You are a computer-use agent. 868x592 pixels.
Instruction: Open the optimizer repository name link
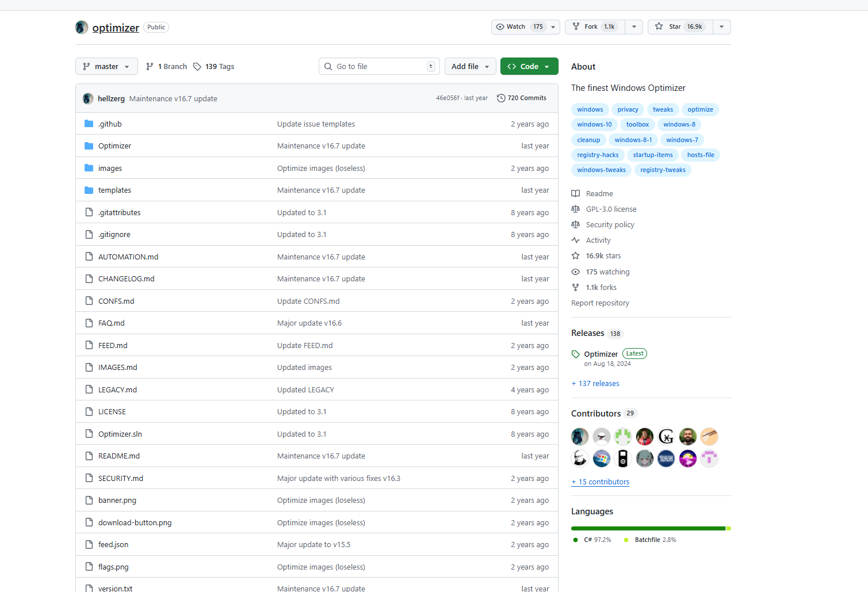(x=116, y=28)
